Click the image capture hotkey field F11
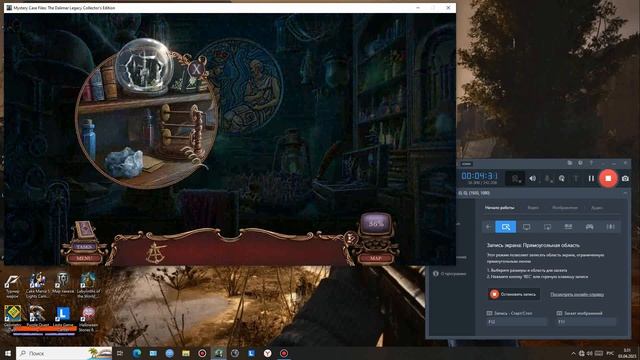Image resolution: width=640 pixels, height=360 pixels. click(x=586, y=322)
